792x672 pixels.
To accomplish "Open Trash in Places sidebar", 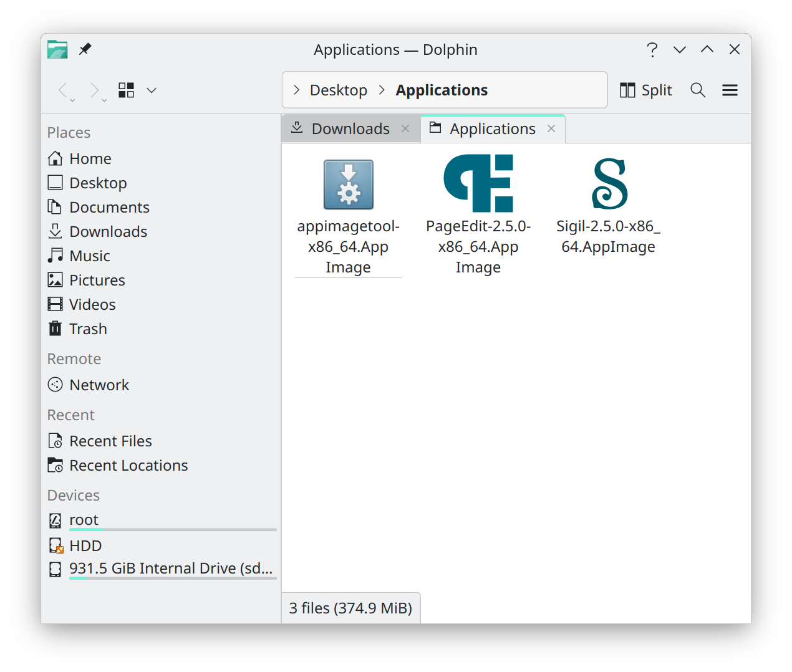I will coord(88,329).
